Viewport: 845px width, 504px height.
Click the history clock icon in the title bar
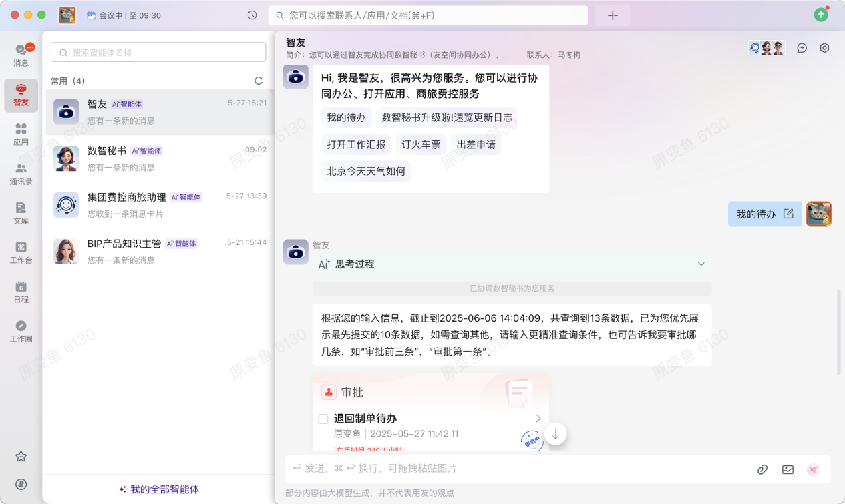pos(252,15)
